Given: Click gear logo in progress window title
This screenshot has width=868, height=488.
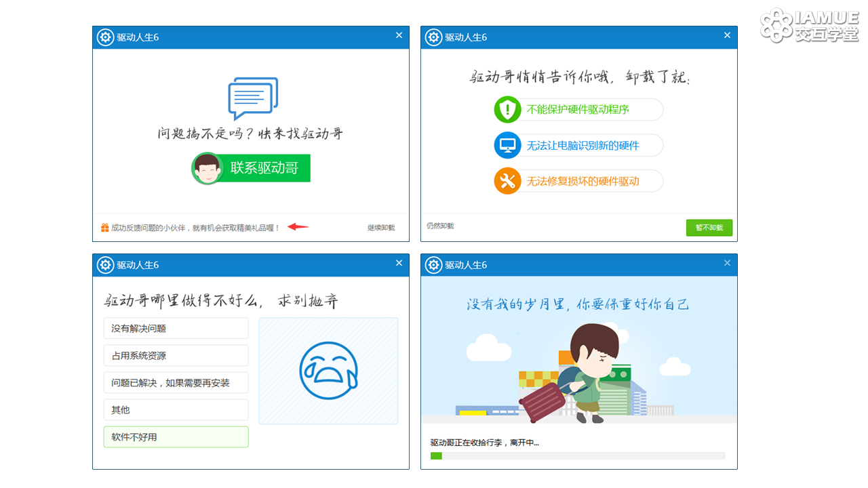Looking at the screenshot, I should 433,265.
